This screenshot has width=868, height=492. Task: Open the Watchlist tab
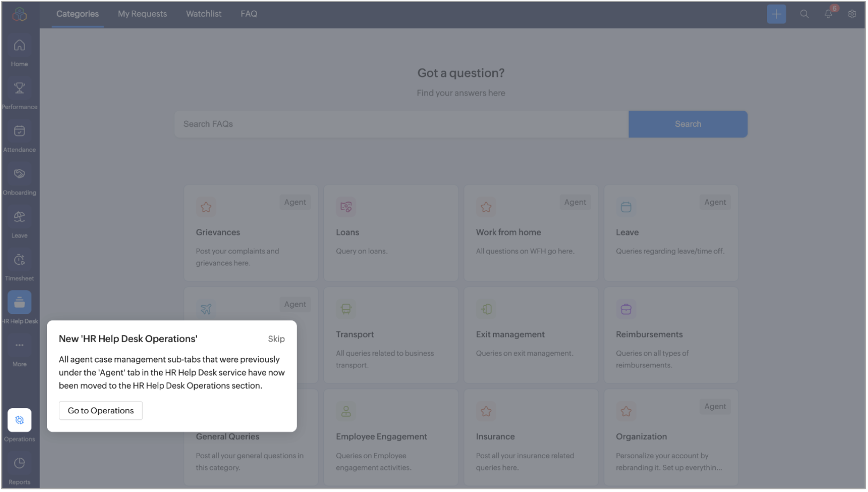point(204,14)
